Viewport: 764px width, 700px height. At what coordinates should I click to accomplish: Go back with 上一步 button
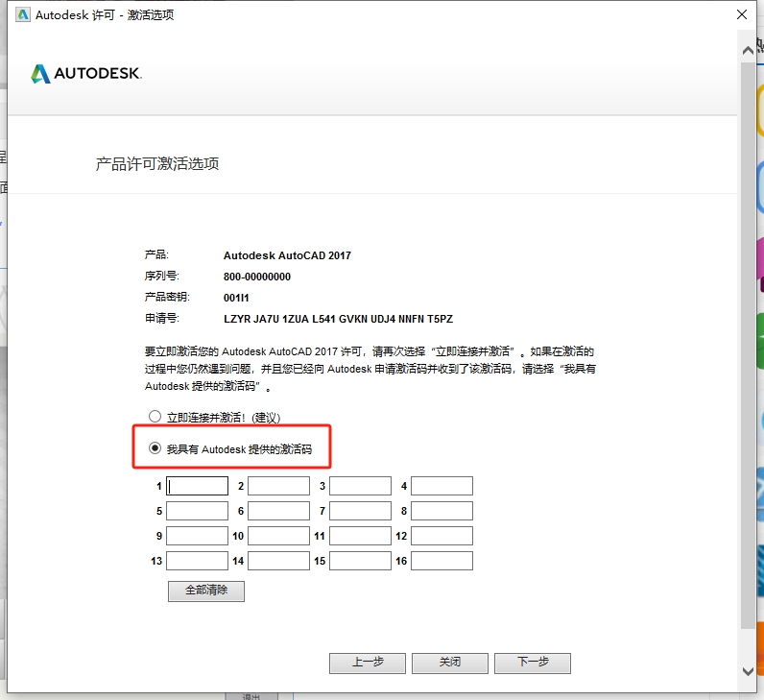[x=368, y=663]
